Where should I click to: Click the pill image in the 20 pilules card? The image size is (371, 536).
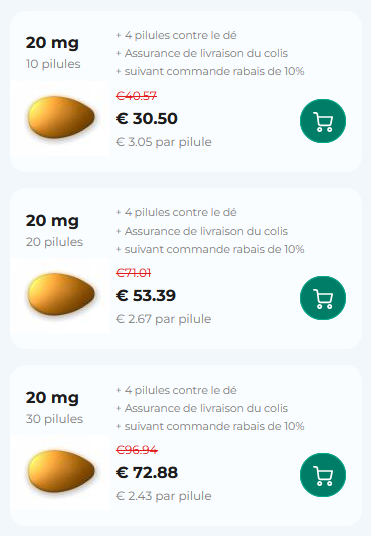[x=61, y=295]
